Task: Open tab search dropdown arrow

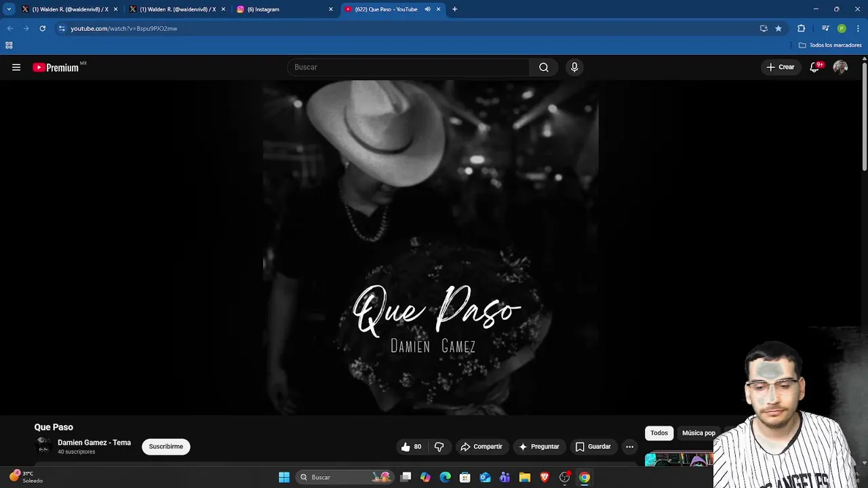Action: [9, 9]
